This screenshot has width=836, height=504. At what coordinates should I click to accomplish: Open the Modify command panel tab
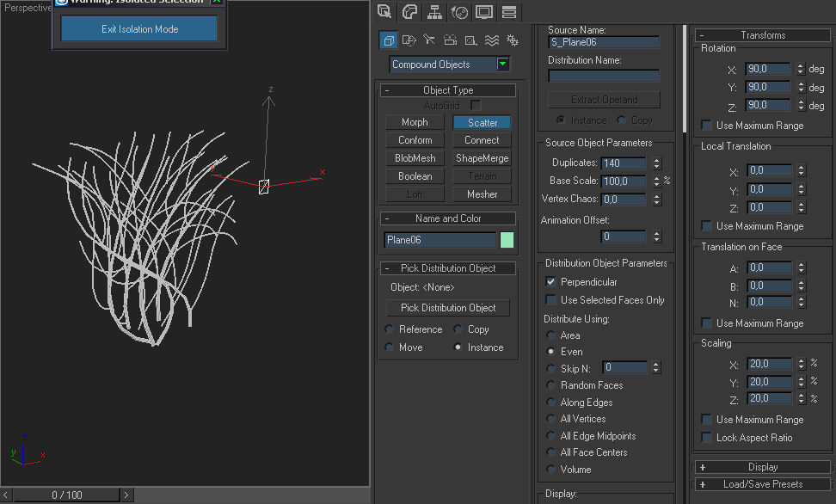(x=409, y=12)
